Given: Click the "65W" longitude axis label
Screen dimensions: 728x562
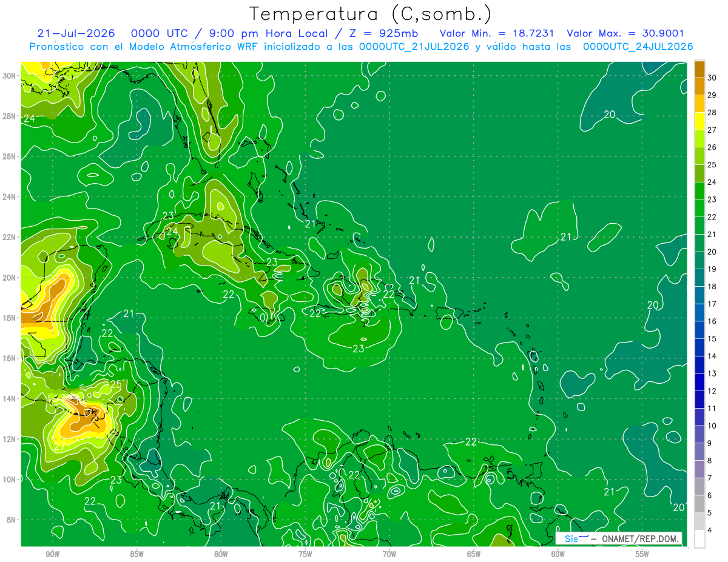Looking at the screenshot, I should (x=474, y=554).
